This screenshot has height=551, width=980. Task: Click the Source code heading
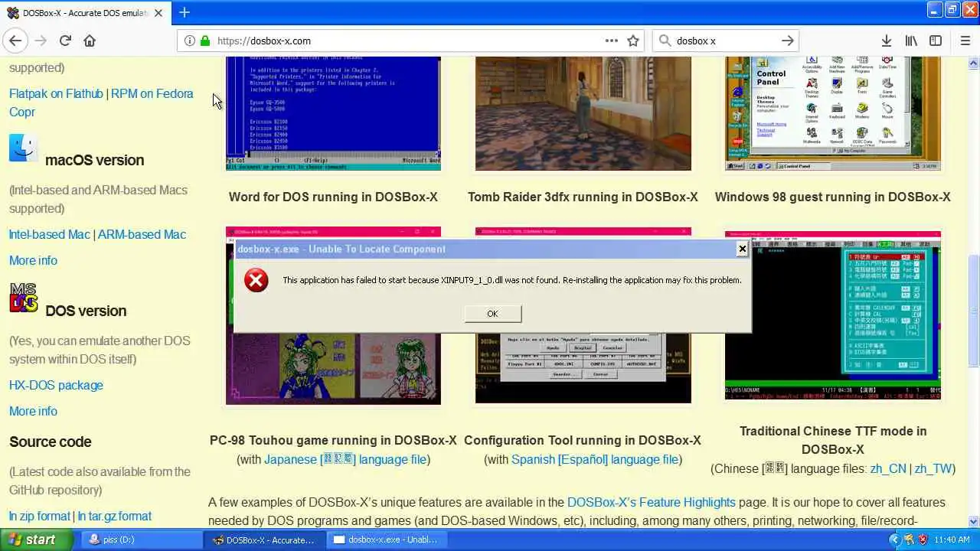pyautogui.click(x=51, y=442)
